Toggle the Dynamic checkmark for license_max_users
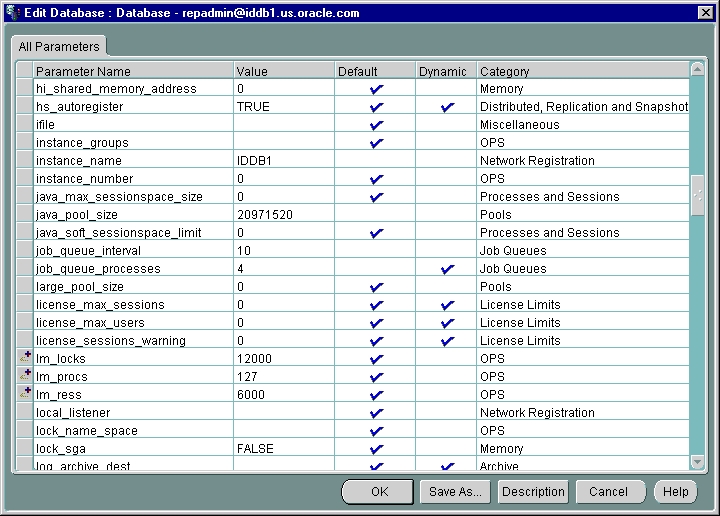 pyautogui.click(x=447, y=323)
